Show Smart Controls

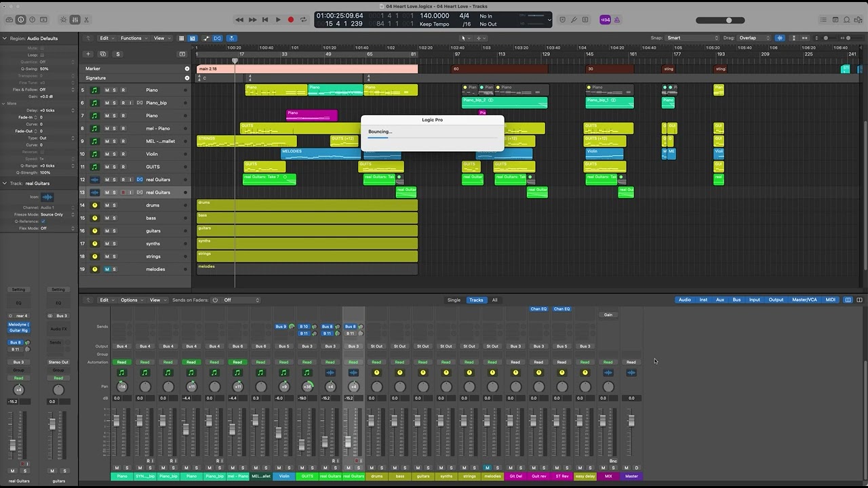click(x=64, y=20)
